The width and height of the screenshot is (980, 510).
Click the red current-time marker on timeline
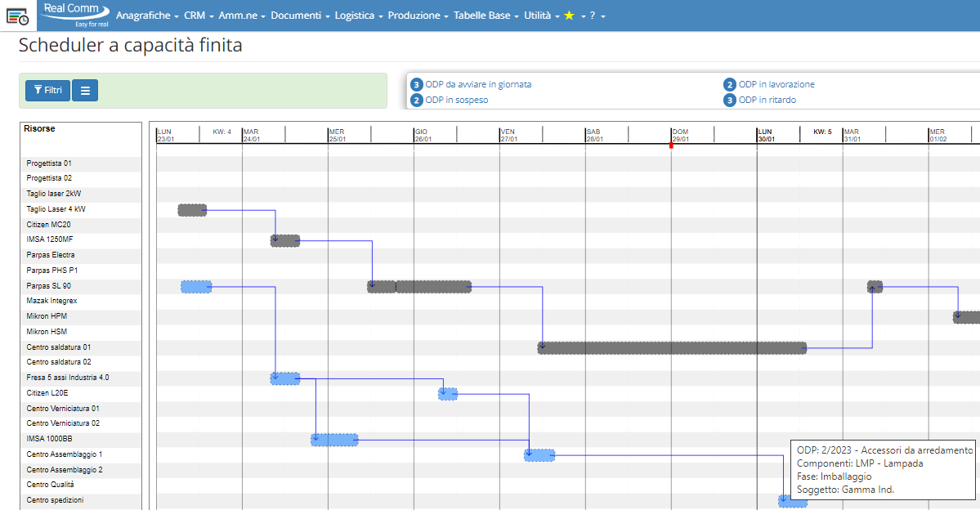pos(671,145)
